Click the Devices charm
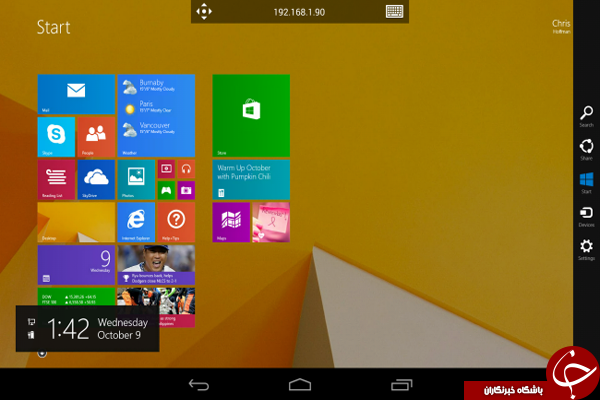Viewport: 600px width, 400px height. pos(586,217)
